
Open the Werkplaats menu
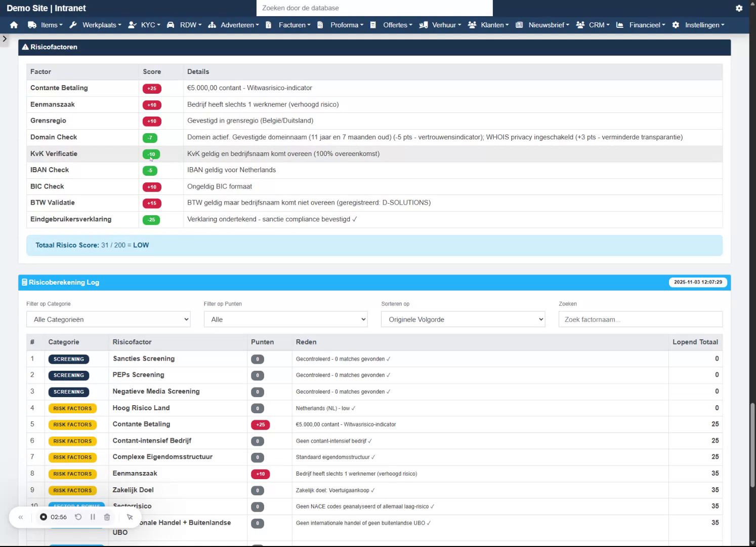(102, 25)
